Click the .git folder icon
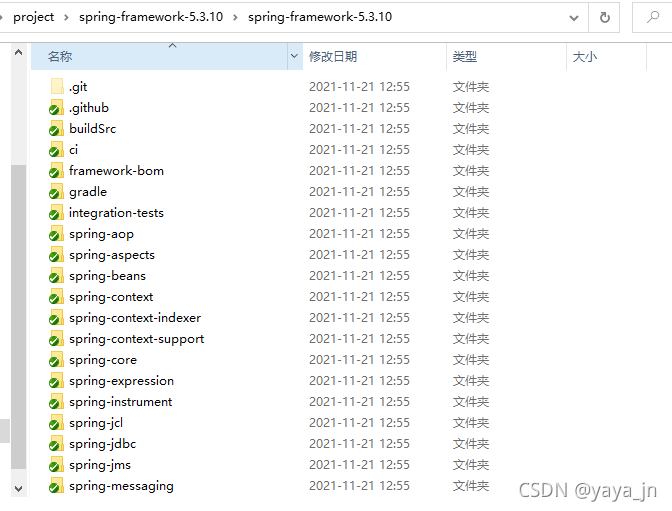 [57, 86]
